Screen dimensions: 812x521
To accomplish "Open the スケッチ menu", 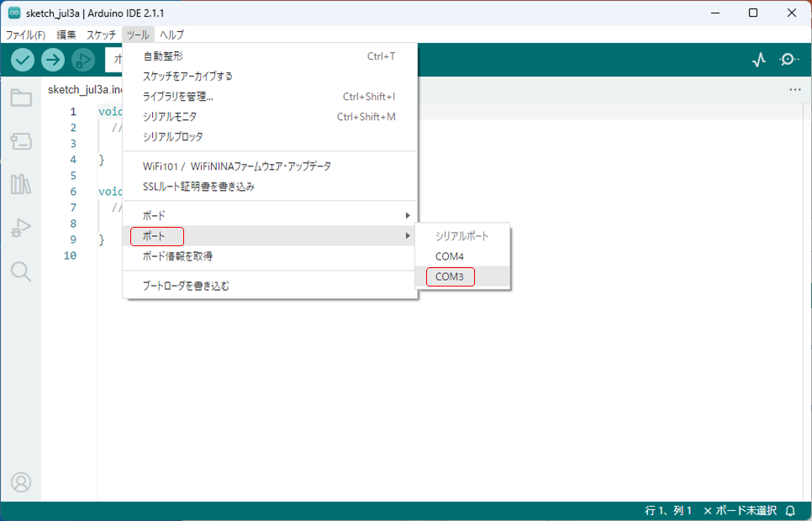I will pyautogui.click(x=101, y=34).
